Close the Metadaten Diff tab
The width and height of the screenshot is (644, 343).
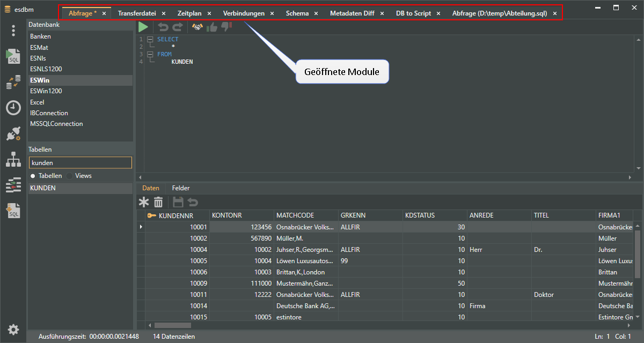click(x=382, y=13)
